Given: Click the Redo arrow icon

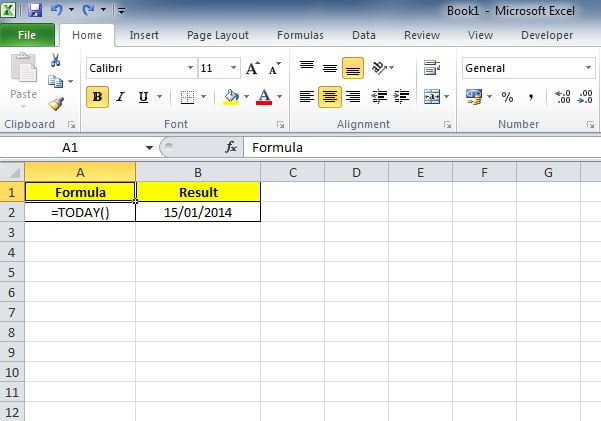Looking at the screenshot, I should (x=89, y=10).
